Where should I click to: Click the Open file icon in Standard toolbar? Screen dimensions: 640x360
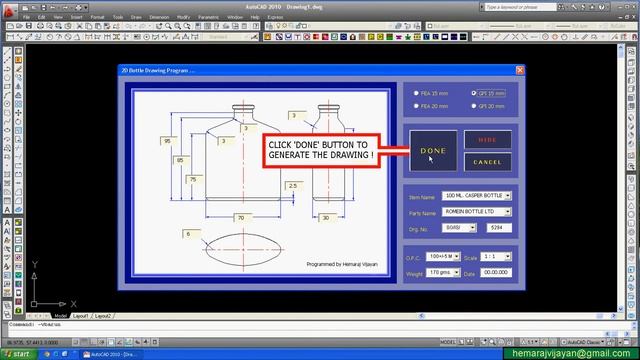click(x=19, y=26)
